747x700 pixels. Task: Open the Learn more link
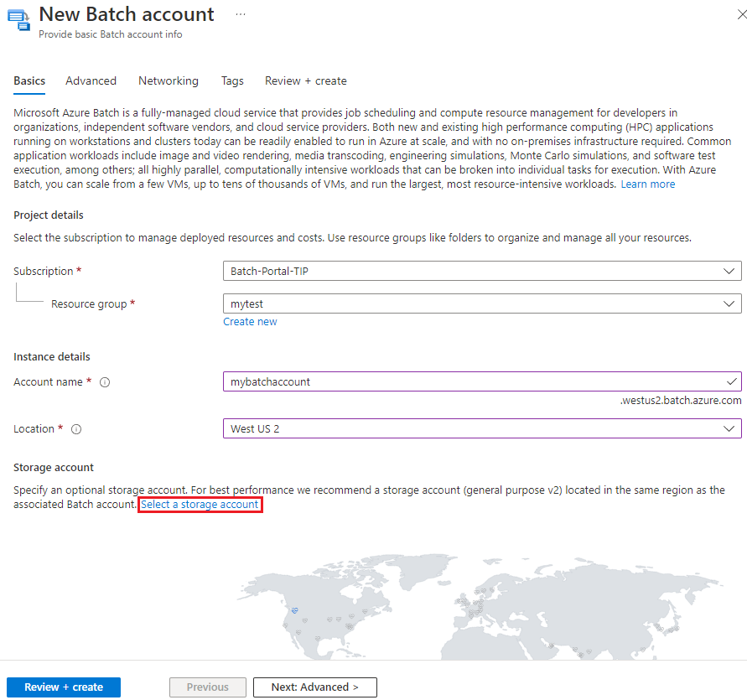point(647,184)
